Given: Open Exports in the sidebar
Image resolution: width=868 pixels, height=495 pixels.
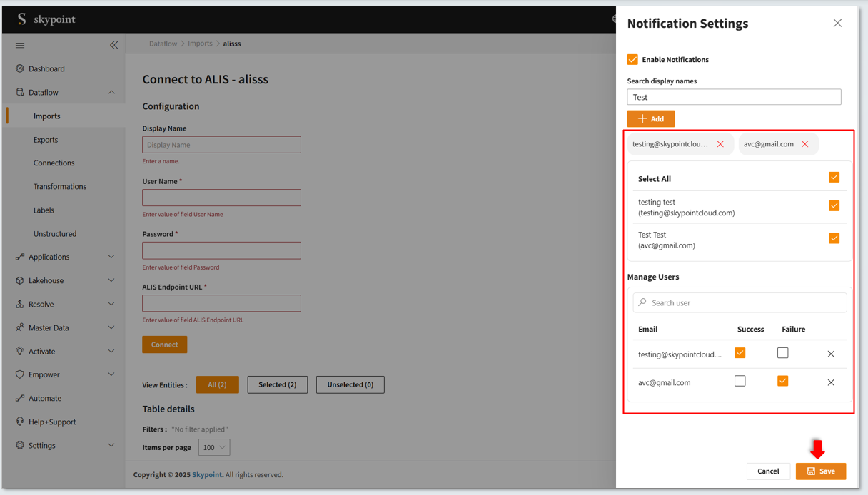Looking at the screenshot, I should 46,140.
